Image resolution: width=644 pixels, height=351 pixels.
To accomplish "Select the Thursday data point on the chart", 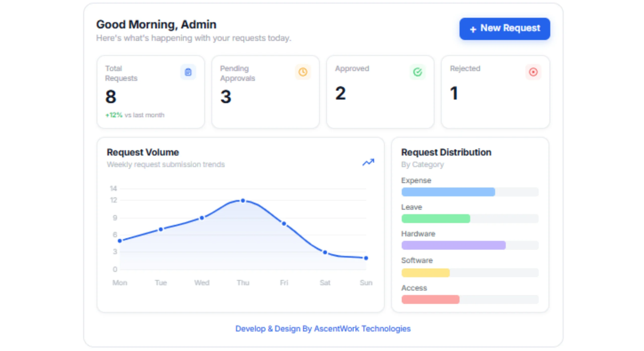I will tap(243, 201).
